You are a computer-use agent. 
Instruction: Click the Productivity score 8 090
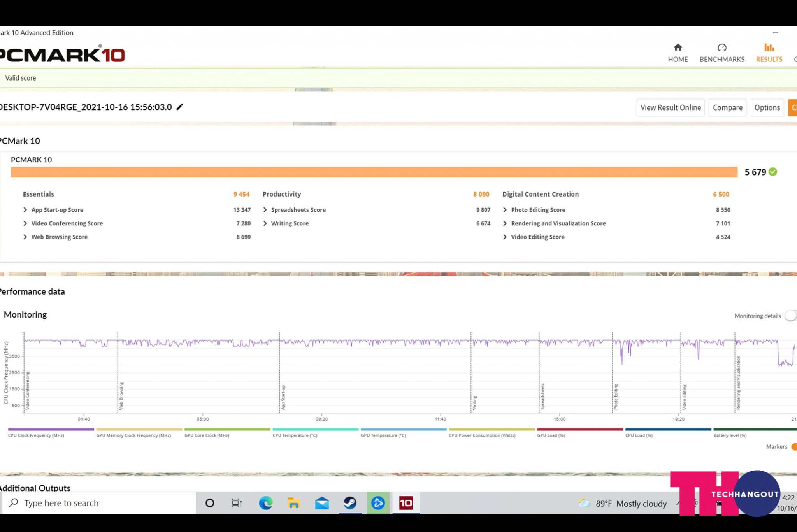pos(481,194)
